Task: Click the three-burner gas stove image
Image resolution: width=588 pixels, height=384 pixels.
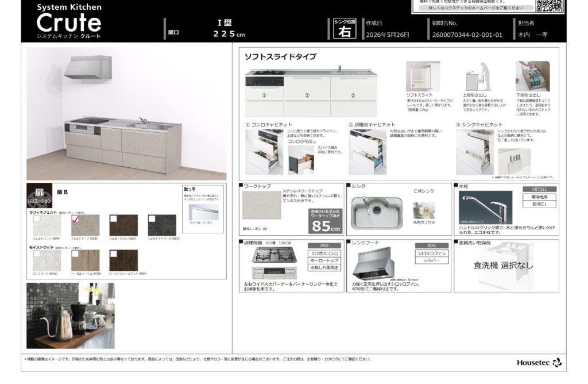Action: [x=274, y=256]
